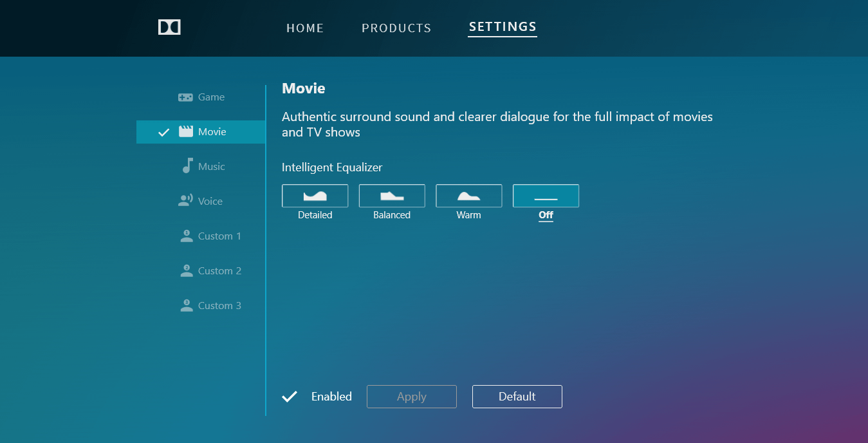Choose the Voice profile label
The image size is (868, 443).
[x=210, y=202]
